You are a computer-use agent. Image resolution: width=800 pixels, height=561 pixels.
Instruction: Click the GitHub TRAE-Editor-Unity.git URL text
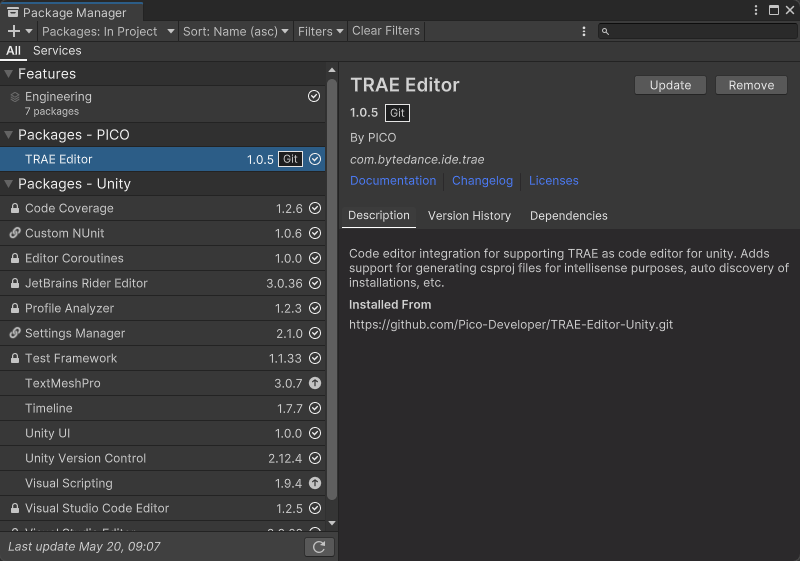tap(511, 324)
